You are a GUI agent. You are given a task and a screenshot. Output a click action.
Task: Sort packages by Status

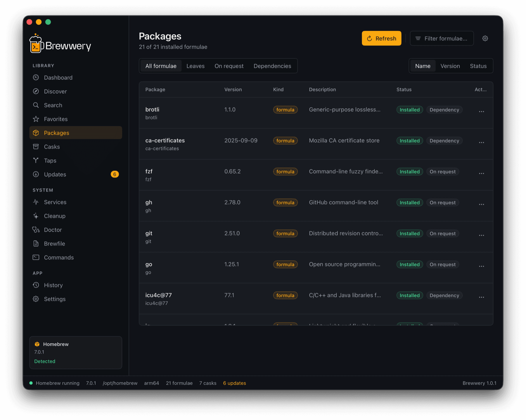[478, 66]
